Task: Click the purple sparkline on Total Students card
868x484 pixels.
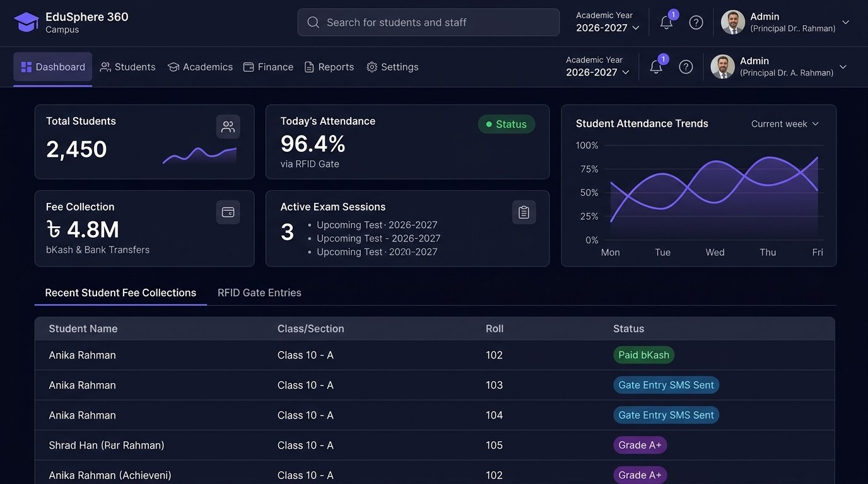Action: (199, 156)
